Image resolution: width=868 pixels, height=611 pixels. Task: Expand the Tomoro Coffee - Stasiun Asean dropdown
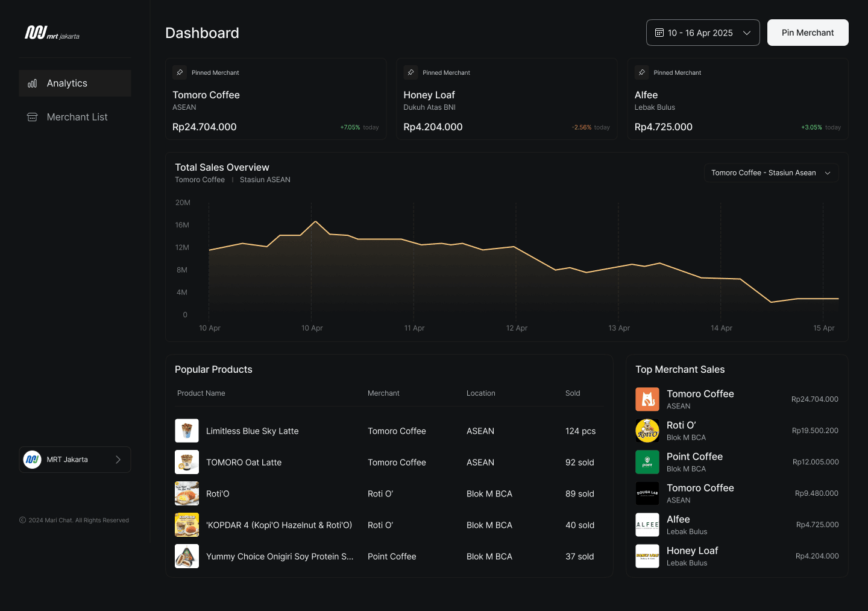(x=771, y=173)
